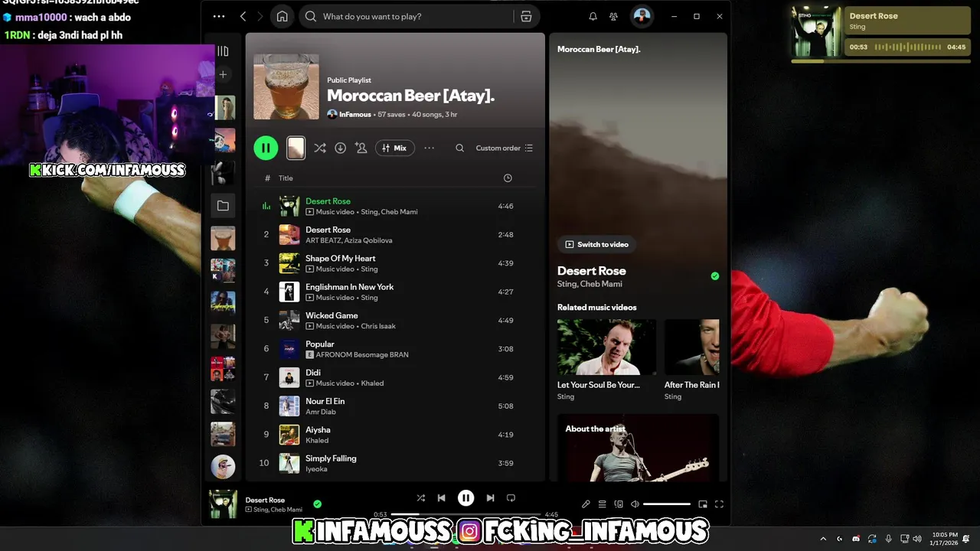Open the Custom order sort dropdown

504,148
